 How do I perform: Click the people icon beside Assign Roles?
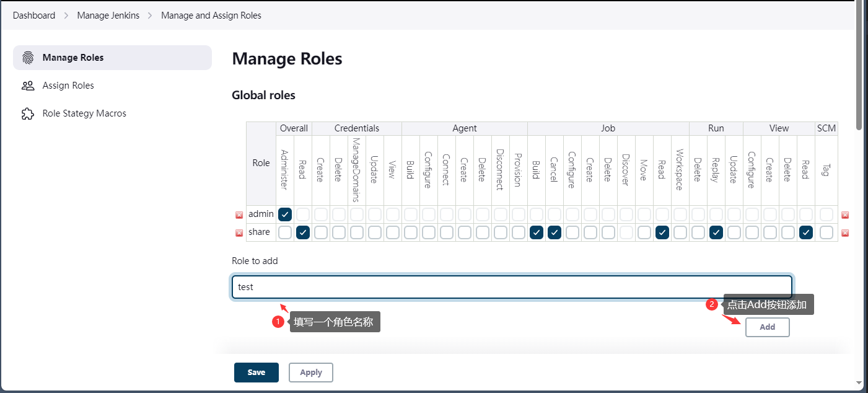28,86
